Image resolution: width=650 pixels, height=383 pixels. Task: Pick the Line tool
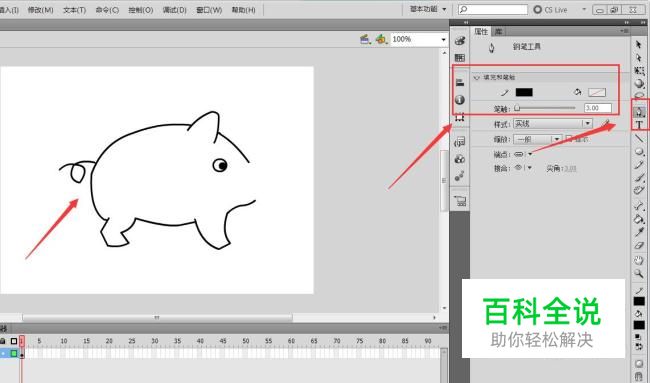(x=639, y=138)
